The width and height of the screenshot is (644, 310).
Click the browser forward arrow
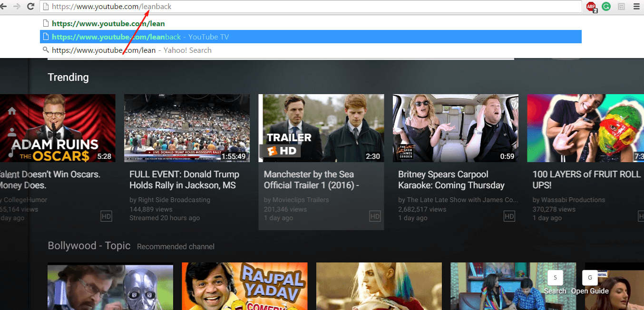click(x=17, y=6)
